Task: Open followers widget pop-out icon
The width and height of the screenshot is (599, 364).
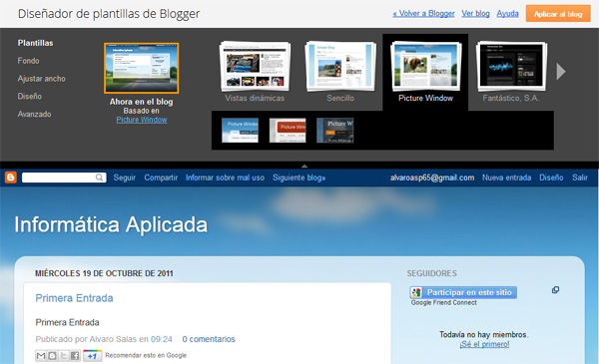Action: pyautogui.click(x=555, y=290)
